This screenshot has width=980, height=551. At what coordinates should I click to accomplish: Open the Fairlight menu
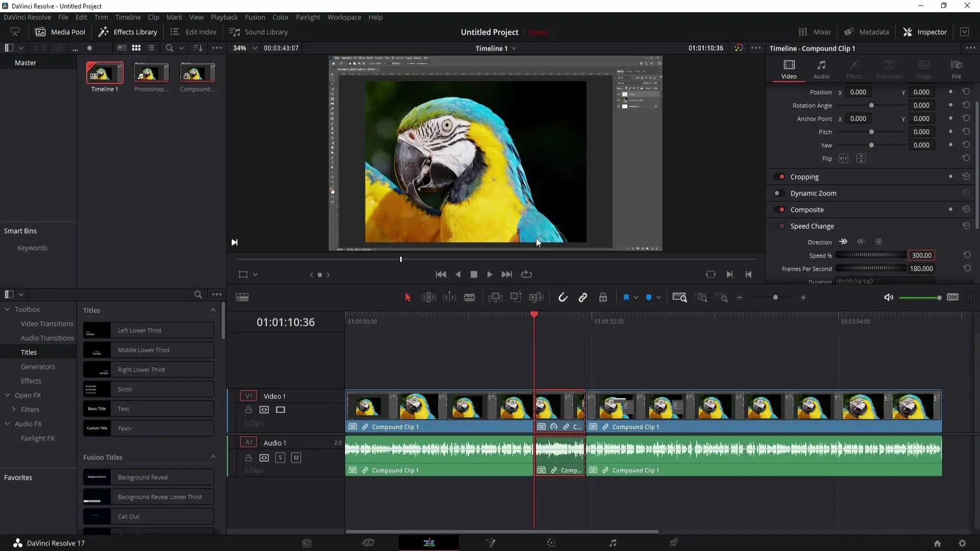(x=308, y=17)
